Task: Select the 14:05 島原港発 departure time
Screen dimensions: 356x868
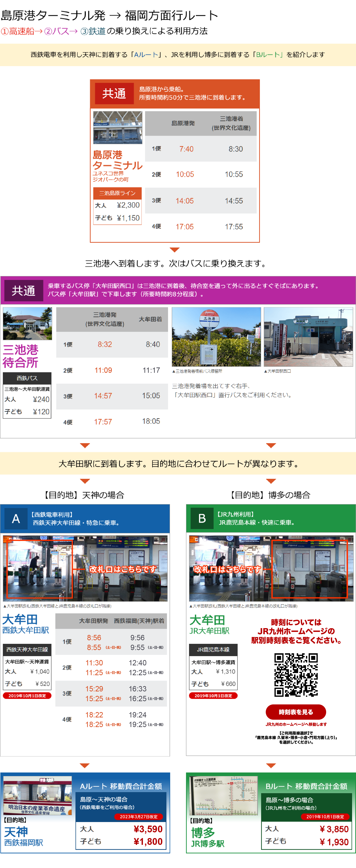Action: [184, 201]
